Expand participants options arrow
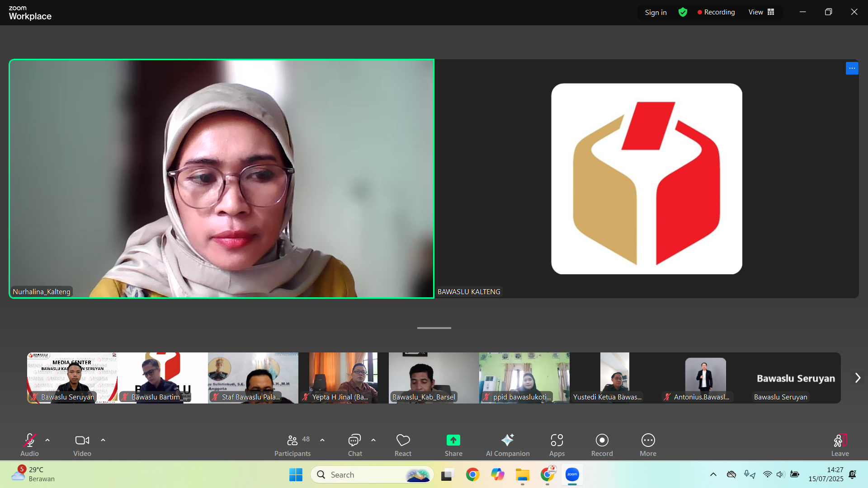The height and width of the screenshot is (488, 868). [x=322, y=440]
